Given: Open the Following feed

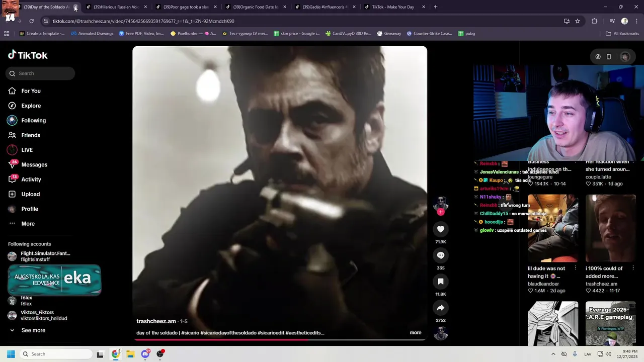Looking at the screenshot, I should [x=33, y=121].
